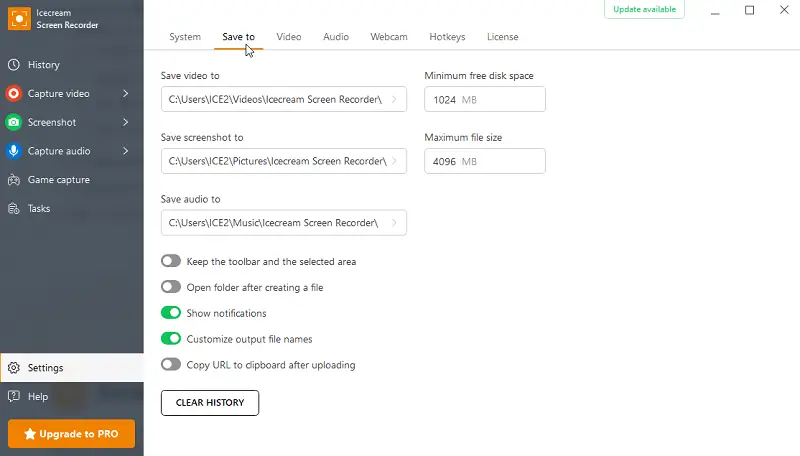Expand the Screenshot submenu arrow
800x456 pixels.
coord(126,122)
